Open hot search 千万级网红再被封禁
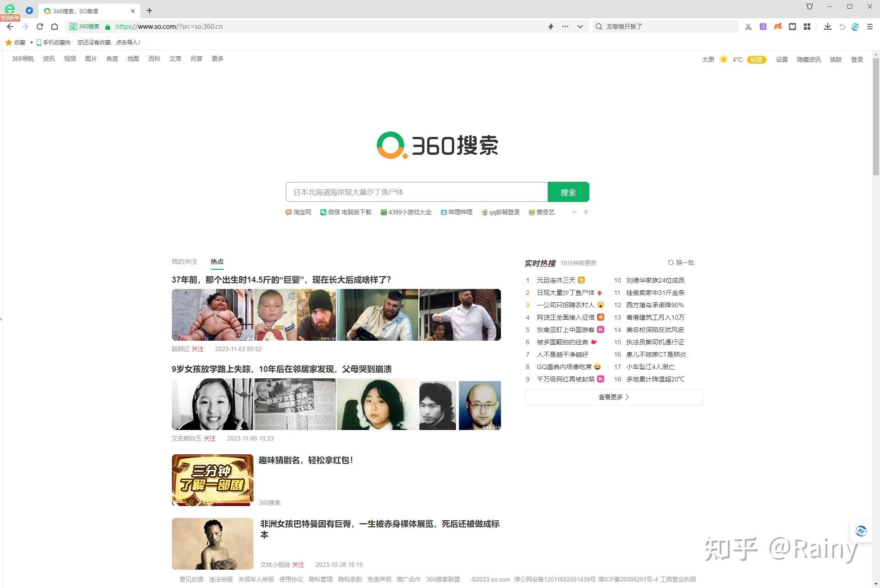Viewport: 880px width, 588px height. pyautogui.click(x=566, y=379)
